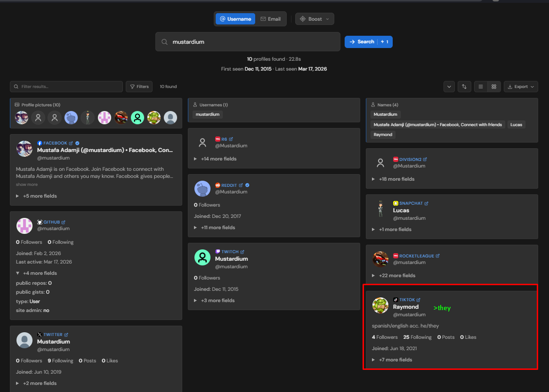
Task: Collapse +4 more fields on GitHub card
Action: pos(36,273)
